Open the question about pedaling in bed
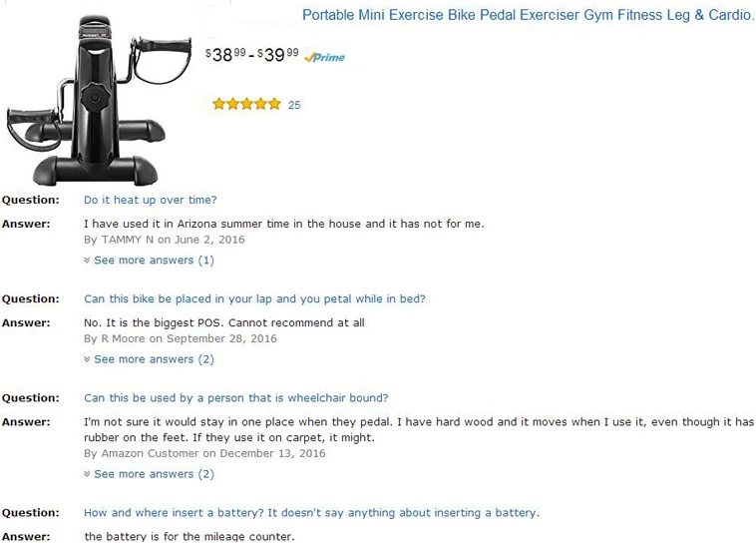 click(254, 298)
